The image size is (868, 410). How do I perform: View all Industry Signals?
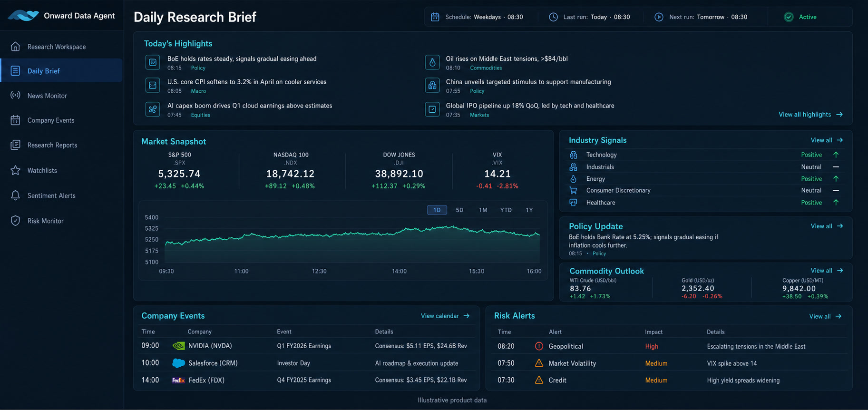827,140
